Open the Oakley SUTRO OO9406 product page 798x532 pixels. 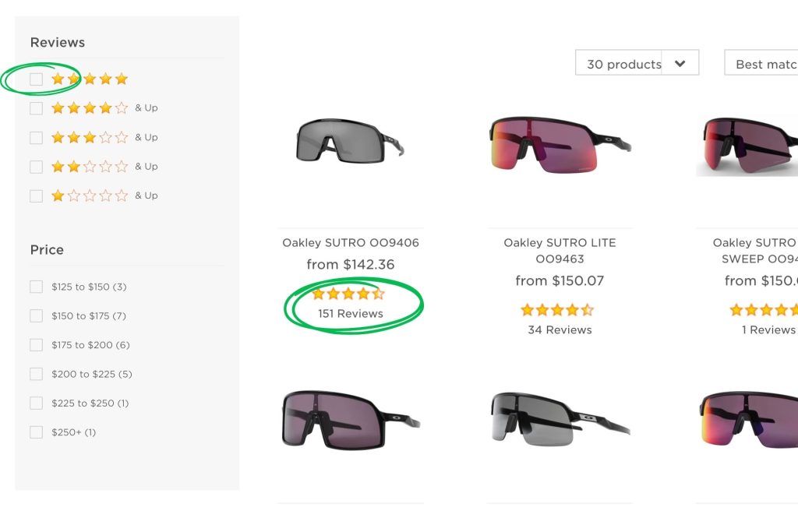pos(351,242)
